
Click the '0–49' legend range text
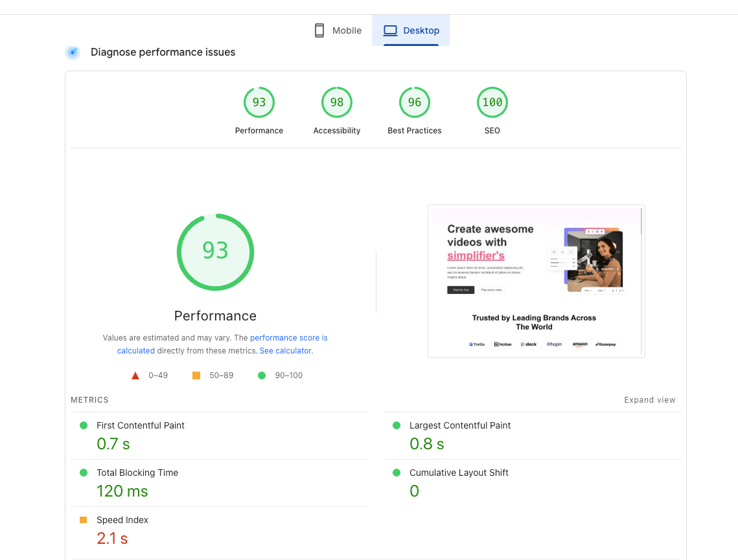point(158,375)
